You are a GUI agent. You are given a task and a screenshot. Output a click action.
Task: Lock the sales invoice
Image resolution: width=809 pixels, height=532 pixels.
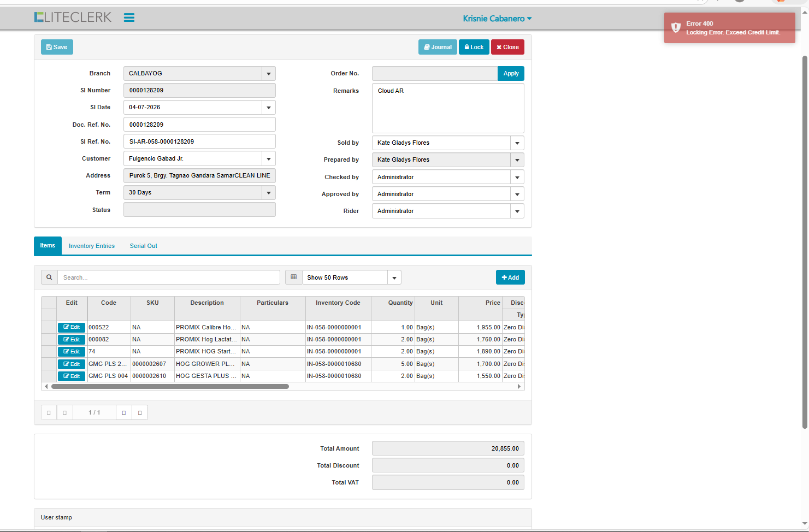pos(474,48)
